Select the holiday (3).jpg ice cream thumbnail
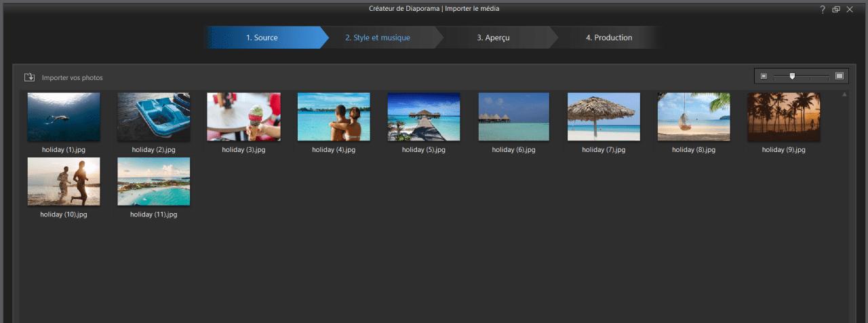Screen dimensions: 868x323 (x=243, y=117)
